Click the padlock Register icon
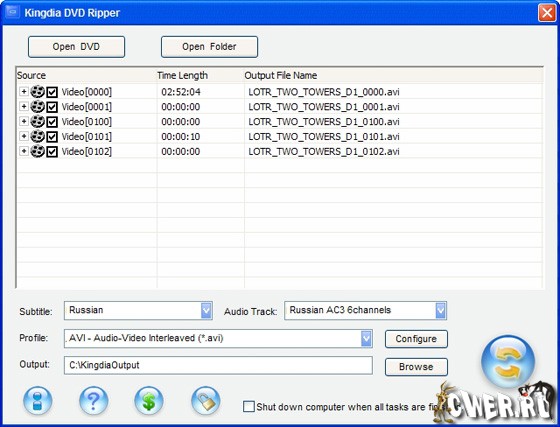 point(205,401)
